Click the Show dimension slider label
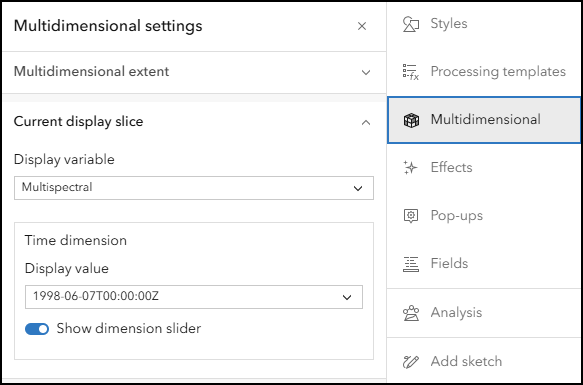Screen dimensions: 583x385 [129, 328]
